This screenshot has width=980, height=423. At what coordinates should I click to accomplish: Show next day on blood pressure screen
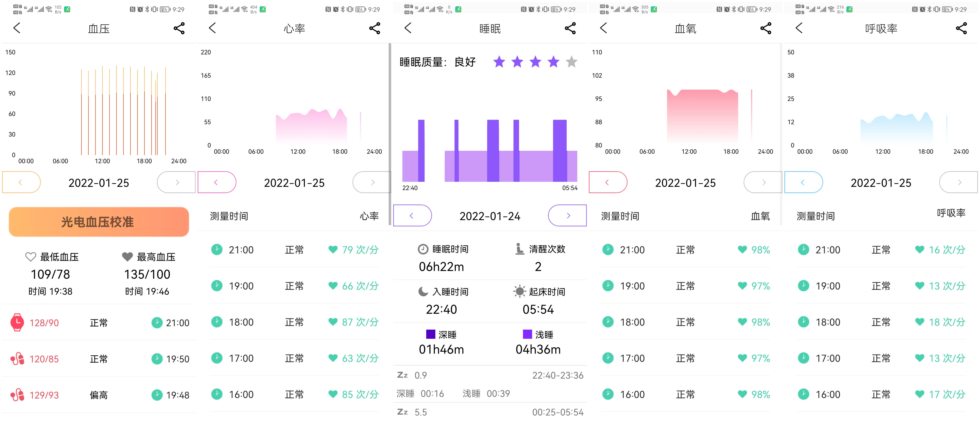176,182
